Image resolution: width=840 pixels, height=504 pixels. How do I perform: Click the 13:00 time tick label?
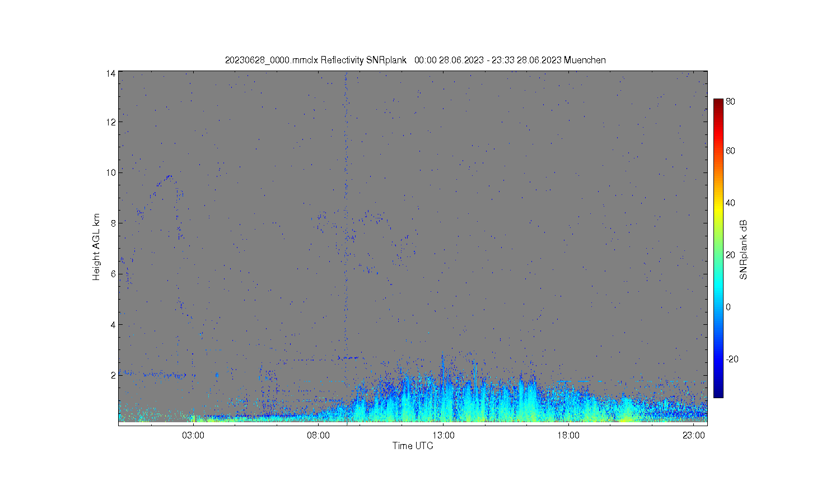(444, 436)
